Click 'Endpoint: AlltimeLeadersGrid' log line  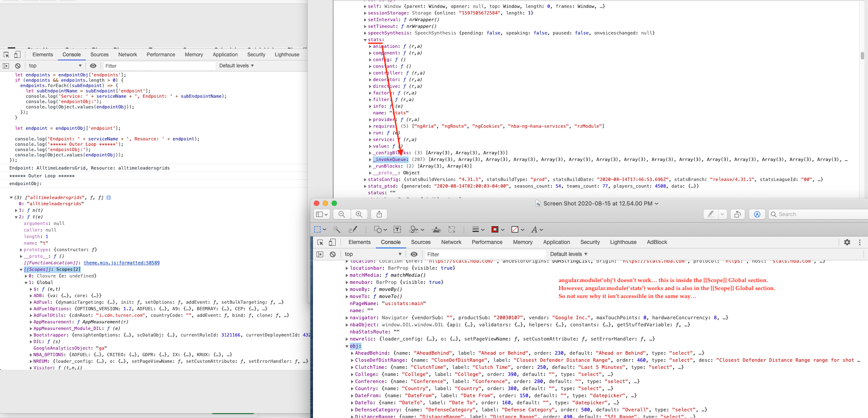click(90, 168)
